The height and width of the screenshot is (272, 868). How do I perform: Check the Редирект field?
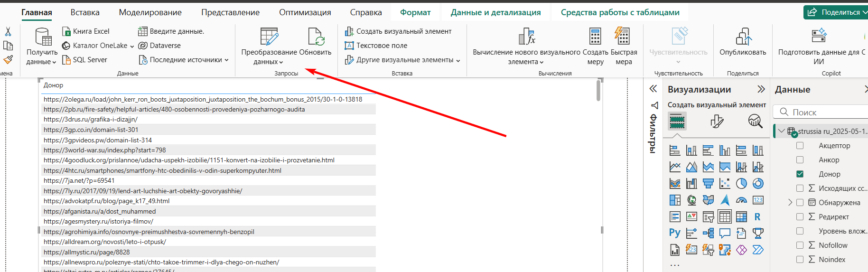click(800, 217)
